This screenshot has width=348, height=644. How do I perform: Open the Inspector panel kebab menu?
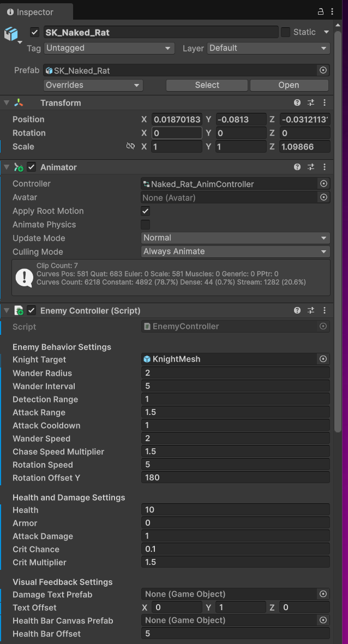pos(334,11)
